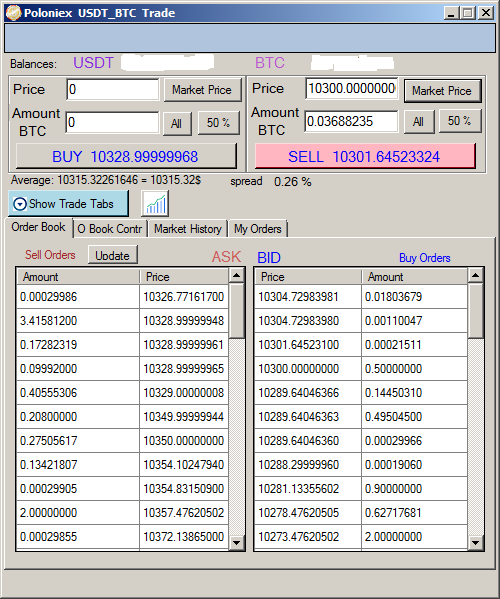Viewport: 500px width, 599px height.
Task: Click the USDT balance label
Action: (93, 63)
